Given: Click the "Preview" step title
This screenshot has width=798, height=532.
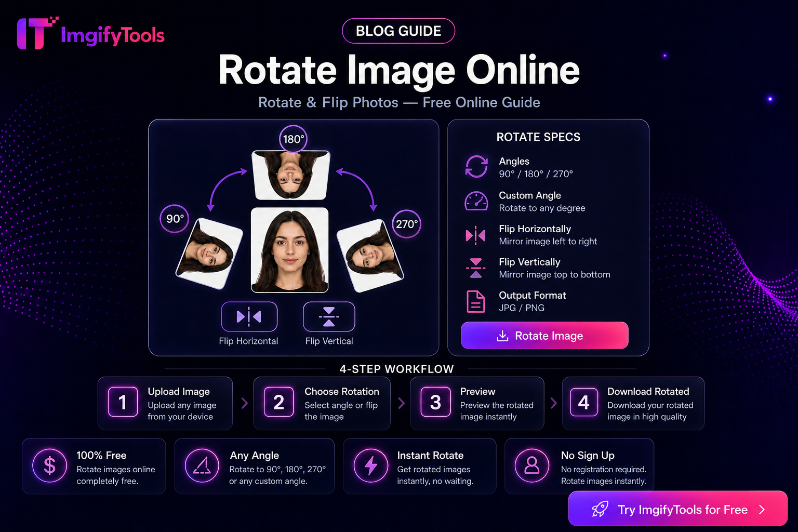Looking at the screenshot, I should tap(477, 391).
